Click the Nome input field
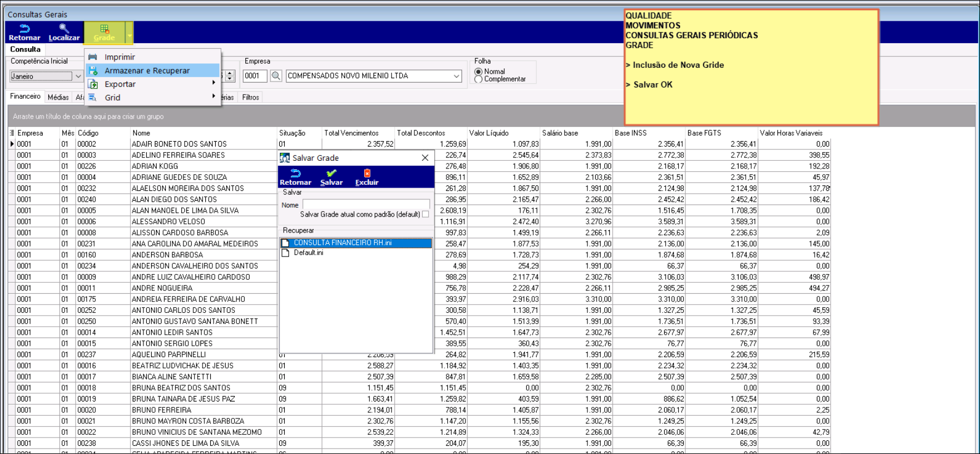Image resolution: width=980 pixels, height=454 pixels. (x=366, y=205)
